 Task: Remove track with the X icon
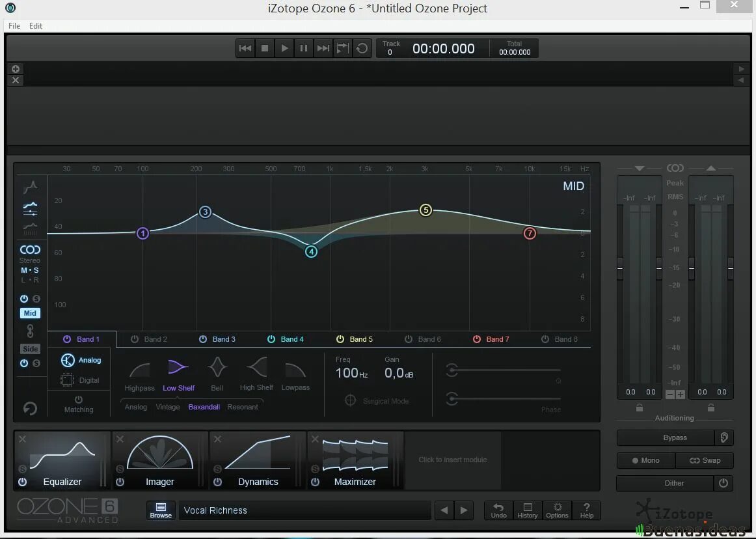click(16, 80)
